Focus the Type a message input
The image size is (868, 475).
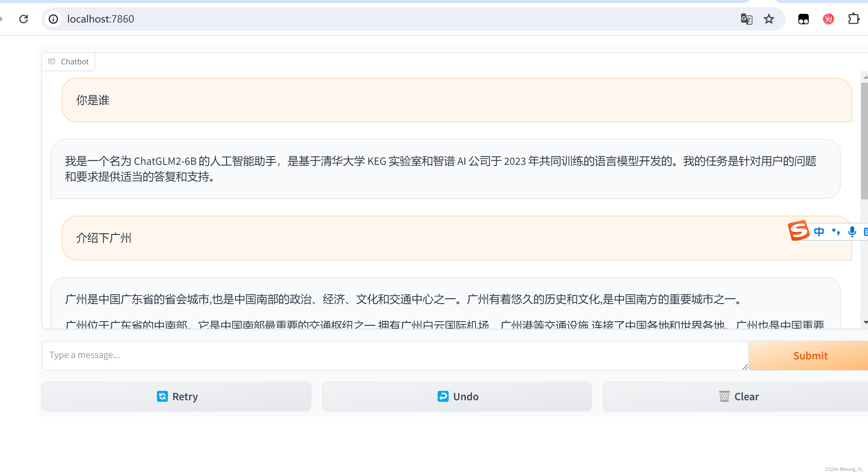(395, 355)
